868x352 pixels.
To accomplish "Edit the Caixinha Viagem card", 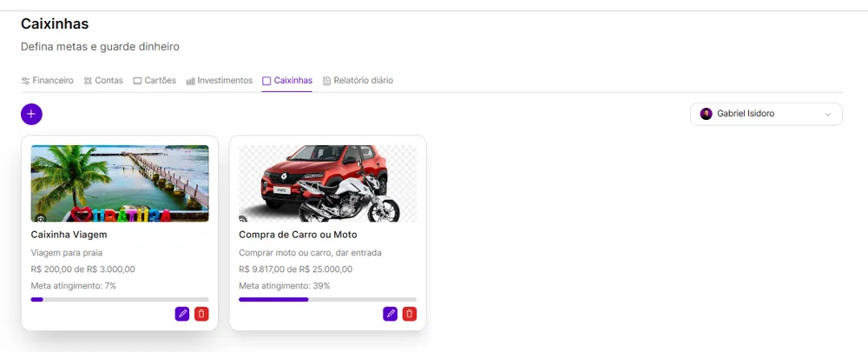I will tap(182, 314).
